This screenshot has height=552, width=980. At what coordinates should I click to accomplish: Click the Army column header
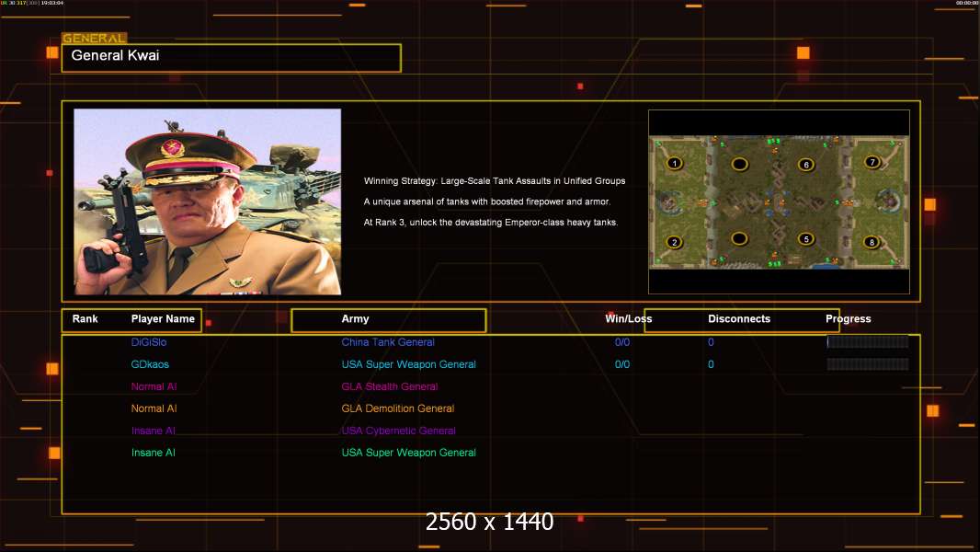point(356,319)
